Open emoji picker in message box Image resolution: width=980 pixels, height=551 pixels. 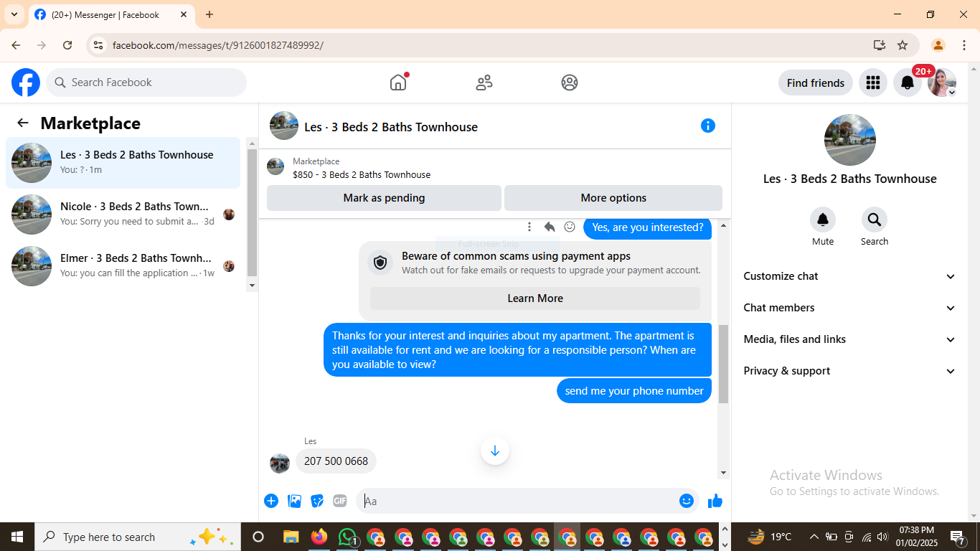[x=687, y=501]
